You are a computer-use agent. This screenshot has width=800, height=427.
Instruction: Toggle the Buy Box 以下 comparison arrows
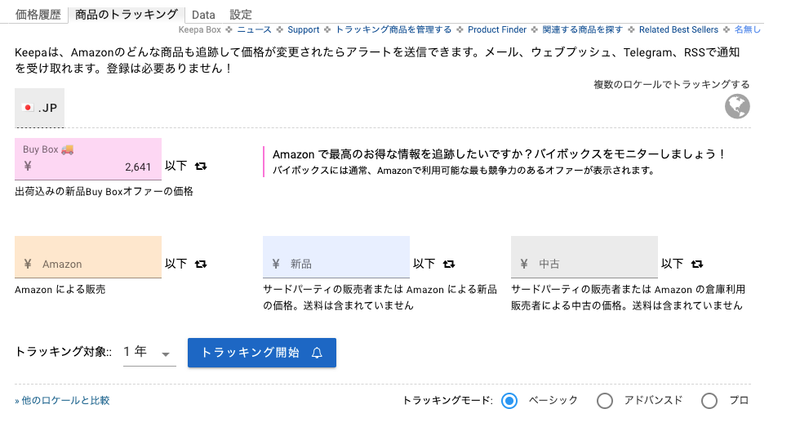tap(200, 166)
